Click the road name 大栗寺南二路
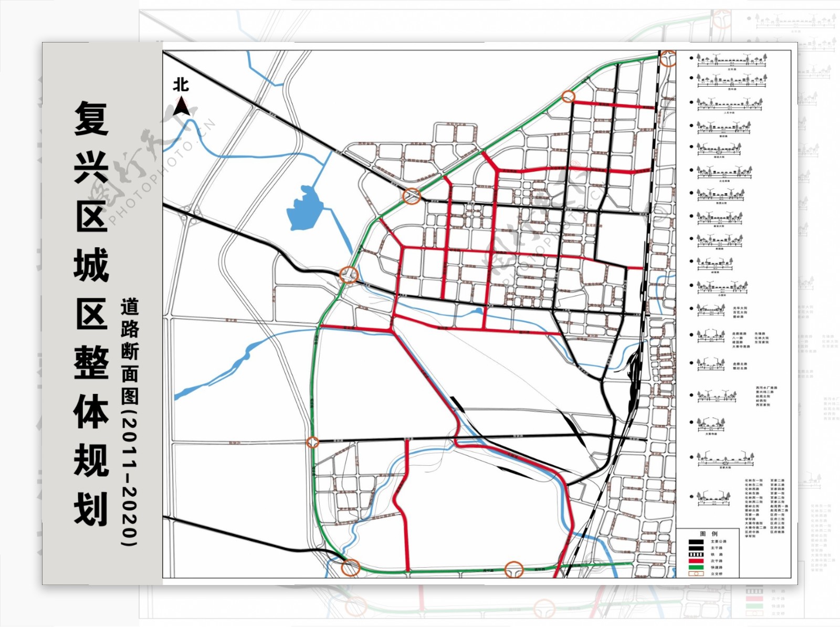 pyautogui.click(x=756, y=527)
